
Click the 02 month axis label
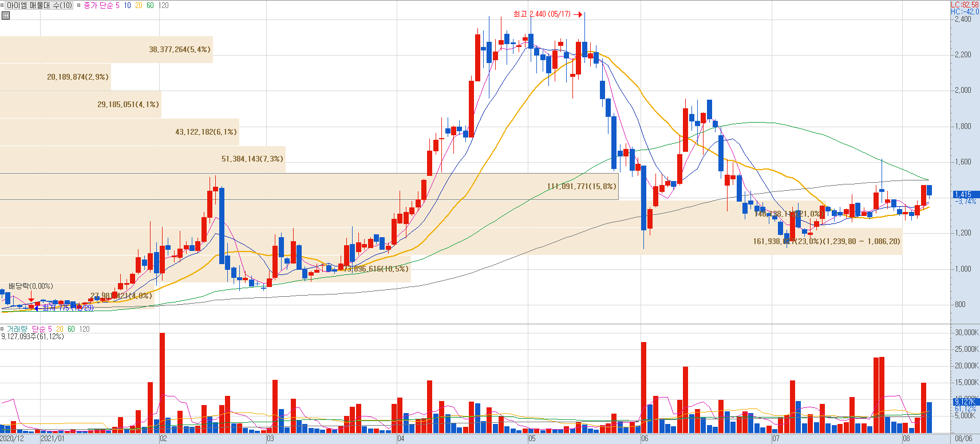(x=163, y=439)
